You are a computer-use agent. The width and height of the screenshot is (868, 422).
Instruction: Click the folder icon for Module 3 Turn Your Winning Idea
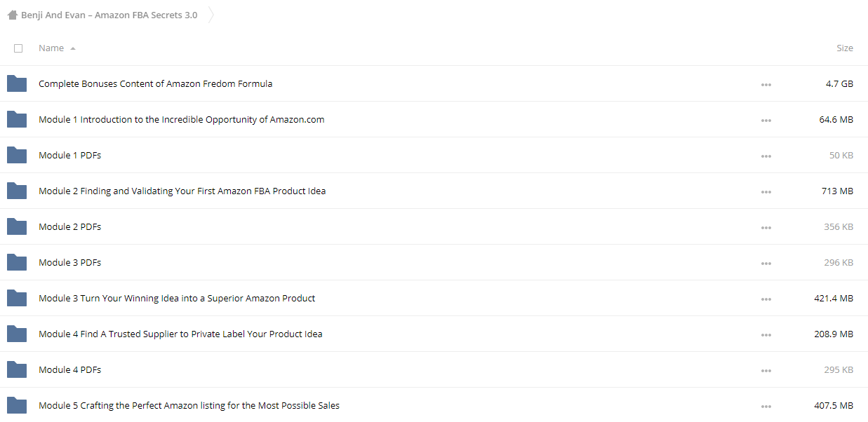[17, 299]
